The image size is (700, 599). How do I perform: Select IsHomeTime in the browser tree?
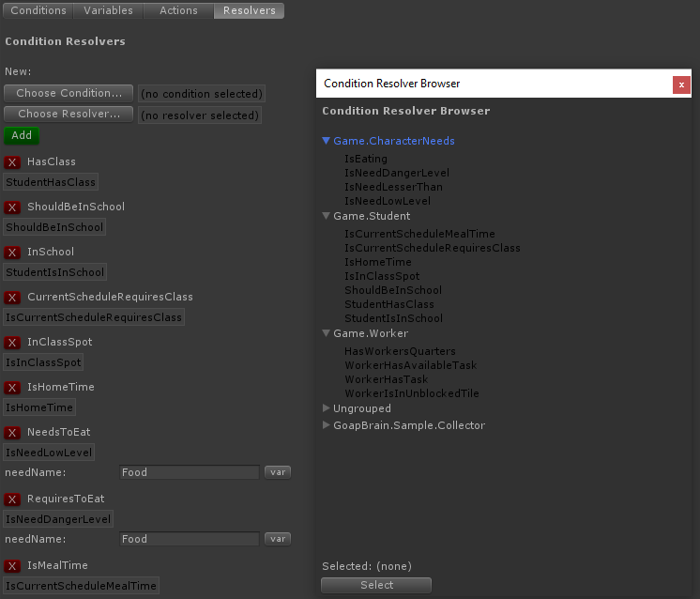coord(377,262)
